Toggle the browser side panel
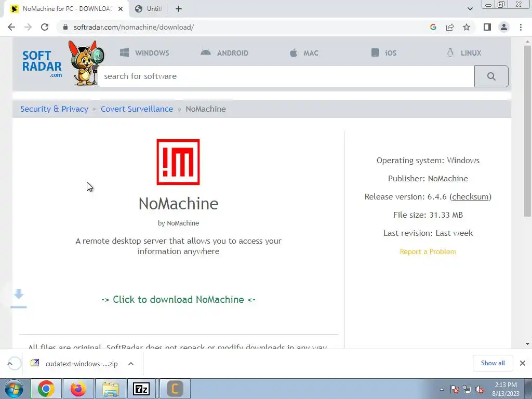The height and width of the screenshot is (399, 532). pos(487,27)
